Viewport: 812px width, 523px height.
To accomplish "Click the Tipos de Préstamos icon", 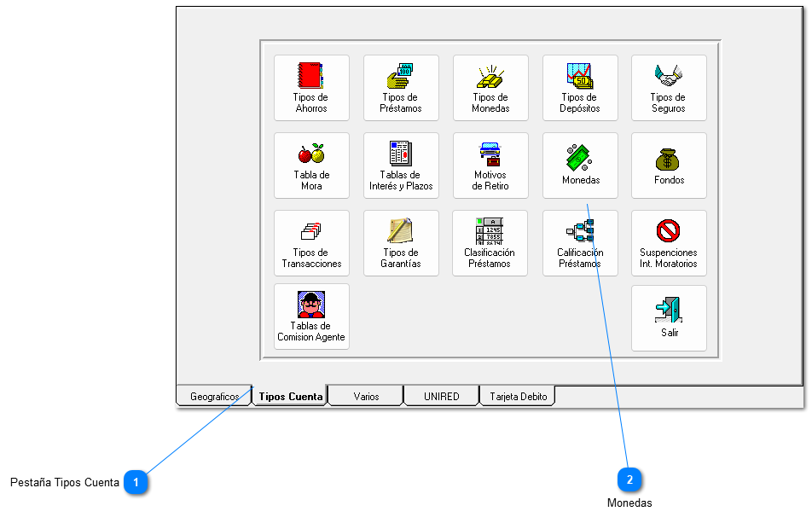I will click(x=401, y=88).
